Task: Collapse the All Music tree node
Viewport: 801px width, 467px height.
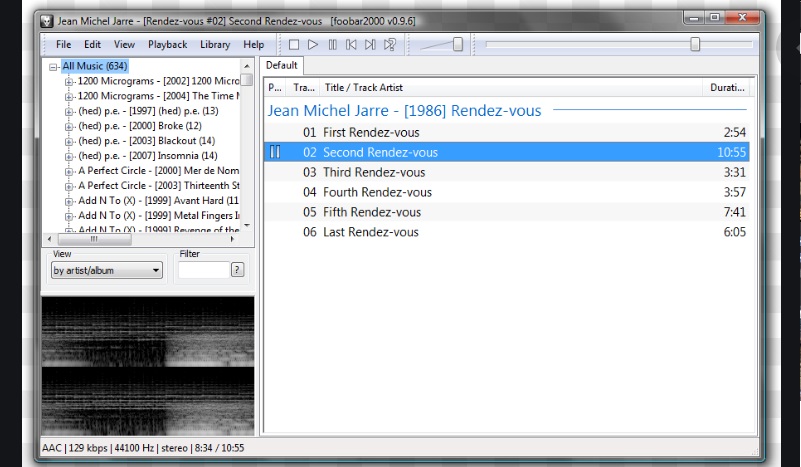Action: point(54,66)
